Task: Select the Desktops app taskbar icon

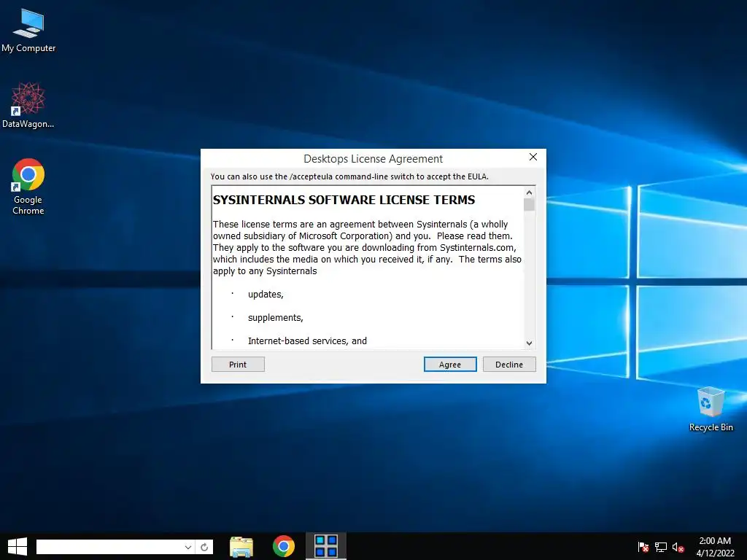Action: pyautogui.click(x=326, y=546)
